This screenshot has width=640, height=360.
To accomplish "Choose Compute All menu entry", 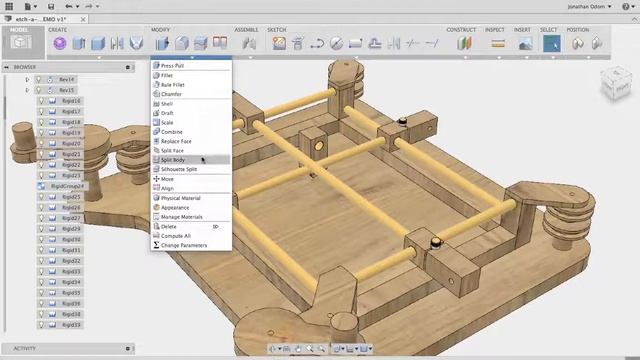I will [191, 236].
